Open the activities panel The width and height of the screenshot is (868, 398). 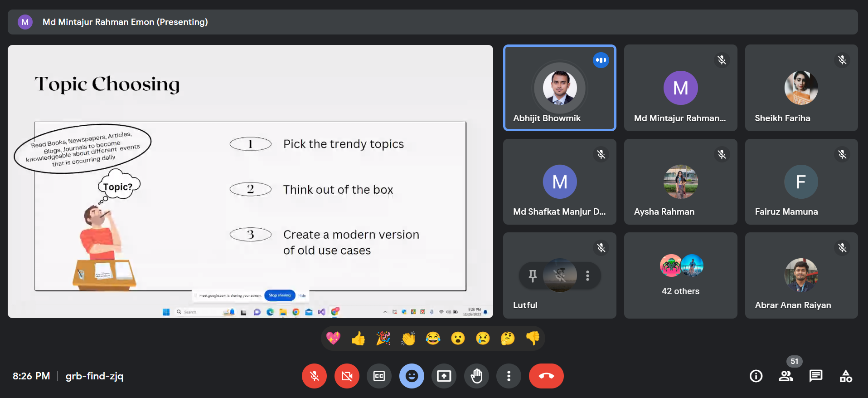point(845,376)
